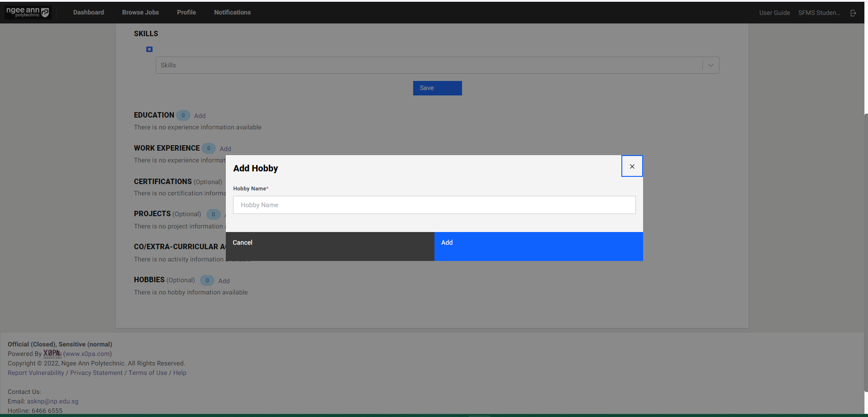Click the logout icon in top bar
The width and height of the screenshot is (868, 417).
click(x=853, y=13)
